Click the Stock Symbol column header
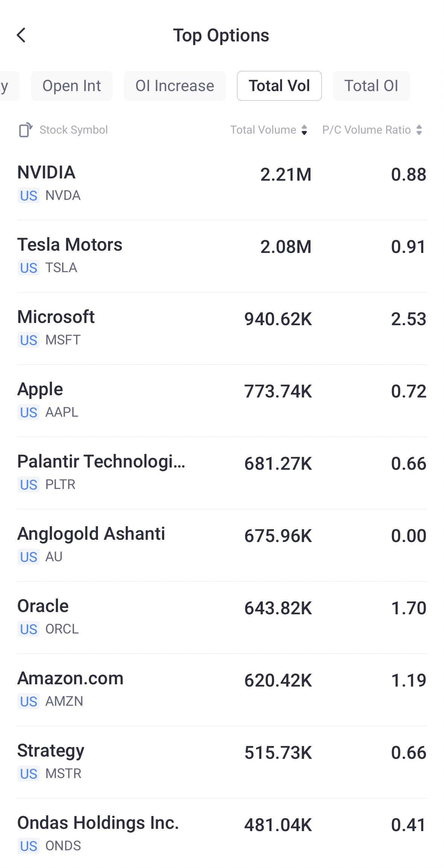444x868 pixels. [73, 130]
